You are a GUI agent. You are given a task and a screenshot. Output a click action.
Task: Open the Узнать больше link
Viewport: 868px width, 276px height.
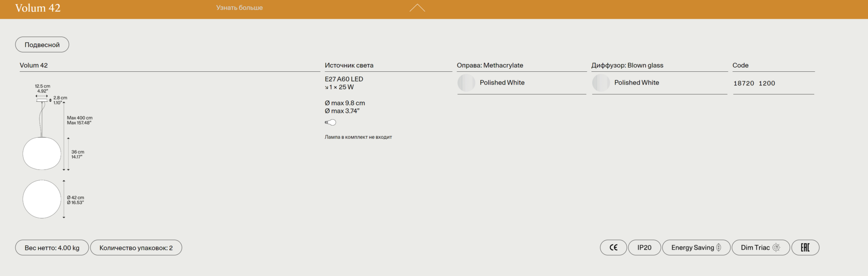tap(239, 8)
